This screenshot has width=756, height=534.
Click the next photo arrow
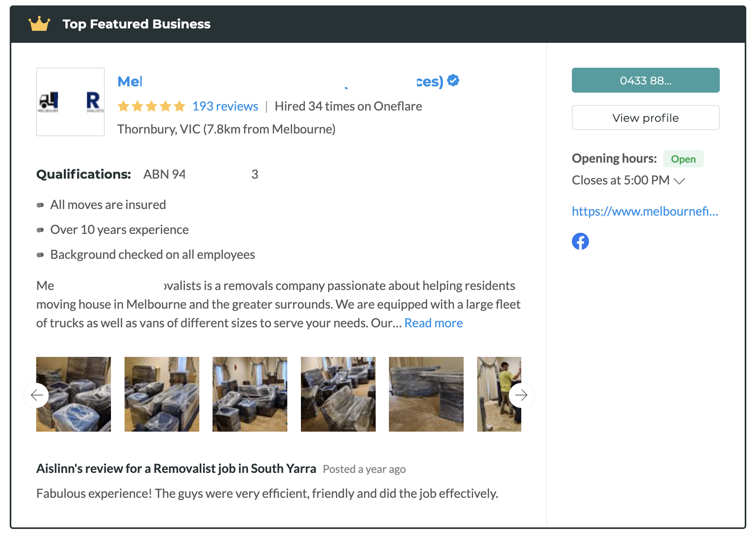521,395
